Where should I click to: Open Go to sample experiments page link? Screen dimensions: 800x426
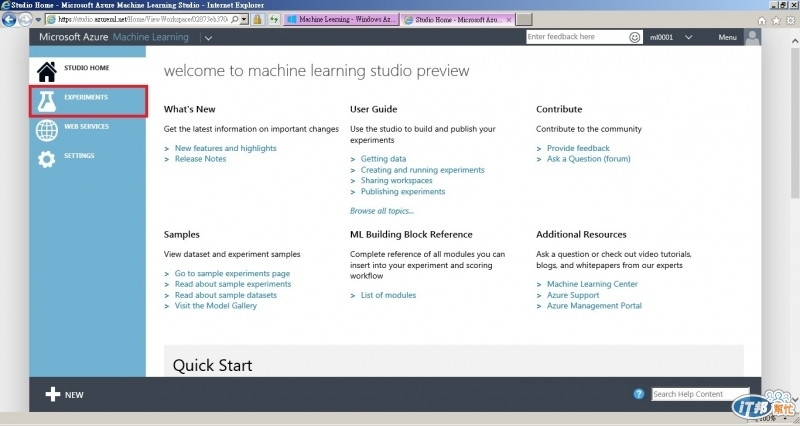232,273
